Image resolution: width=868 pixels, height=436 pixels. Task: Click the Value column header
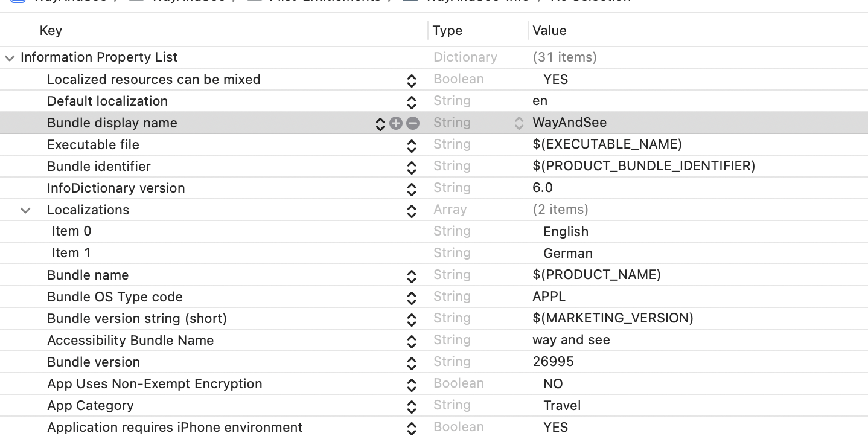tap(549, 31)
